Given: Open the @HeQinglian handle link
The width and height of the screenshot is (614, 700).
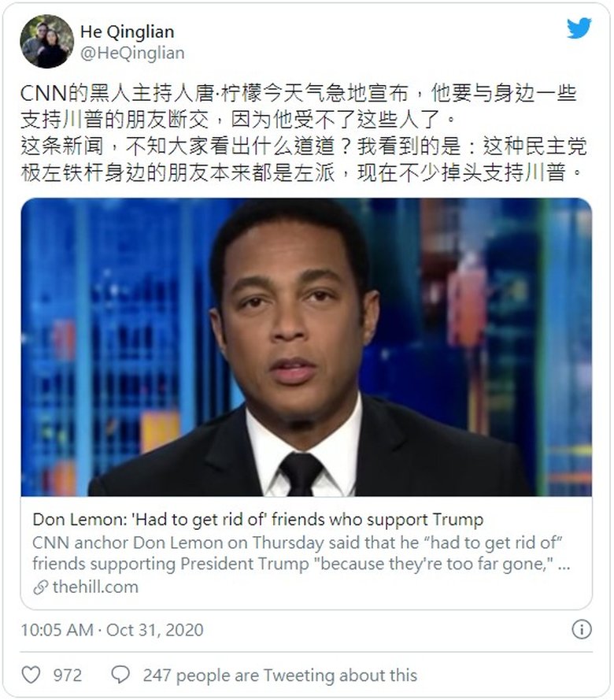Looking at the screenshot, I should [x=132, y=53].
